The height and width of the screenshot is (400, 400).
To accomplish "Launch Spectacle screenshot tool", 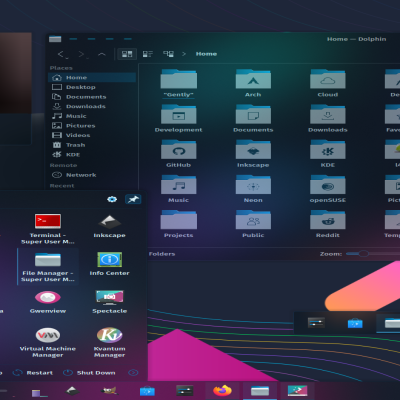I will point(109,302).
